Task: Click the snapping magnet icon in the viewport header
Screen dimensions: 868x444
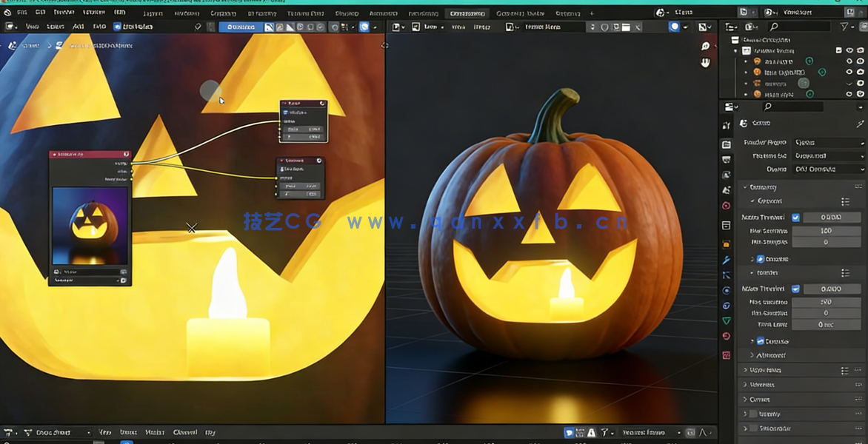Action: click(592, 27)
